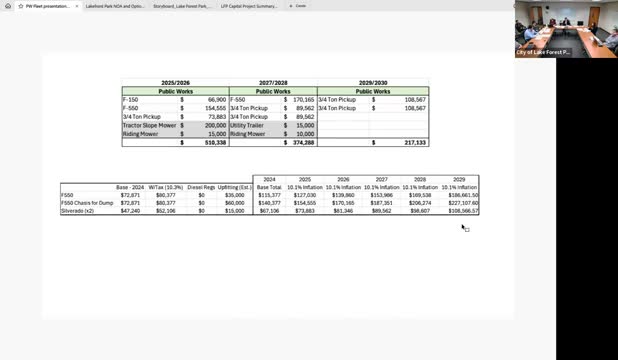Close the PW Fleet presentation tab
Image resolution: width=618 pixels, height=360 pixels.
(x=77, y=6)
